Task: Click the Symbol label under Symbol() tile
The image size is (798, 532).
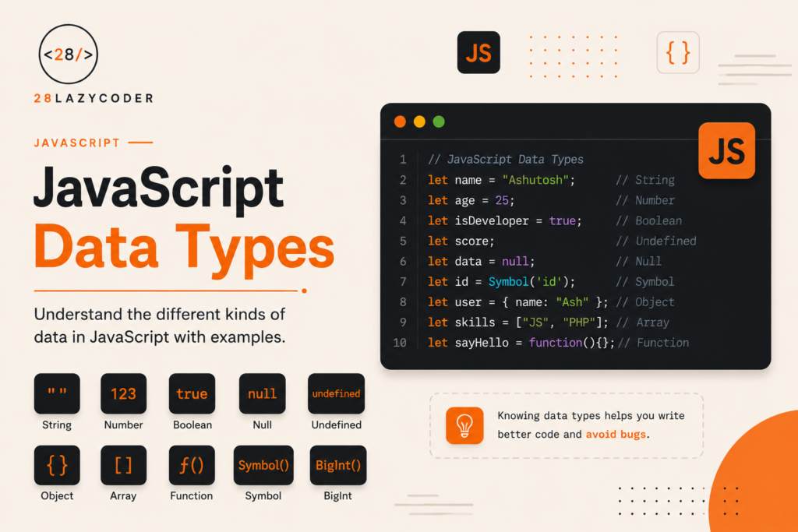Action: tap(263, 496)
